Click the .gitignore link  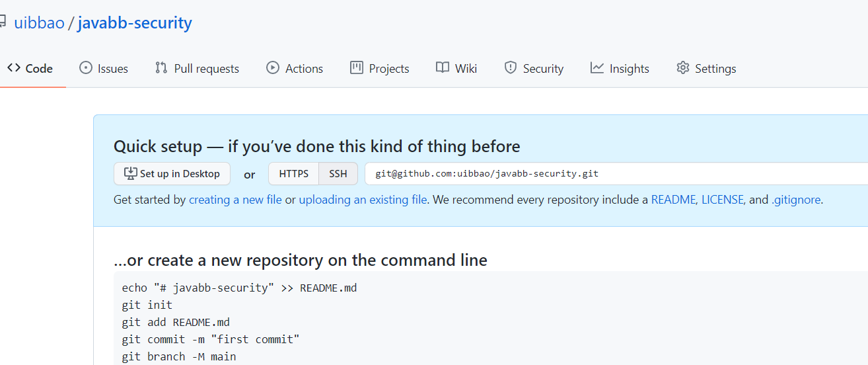[796, 200]
